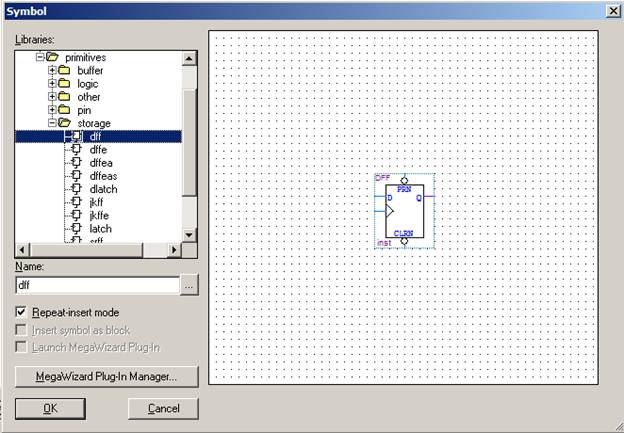Image resolution: width=624 pixels, height=433 pixels.
Task: Cancel the Symbol dialog
Action: (x=163, y=408)
